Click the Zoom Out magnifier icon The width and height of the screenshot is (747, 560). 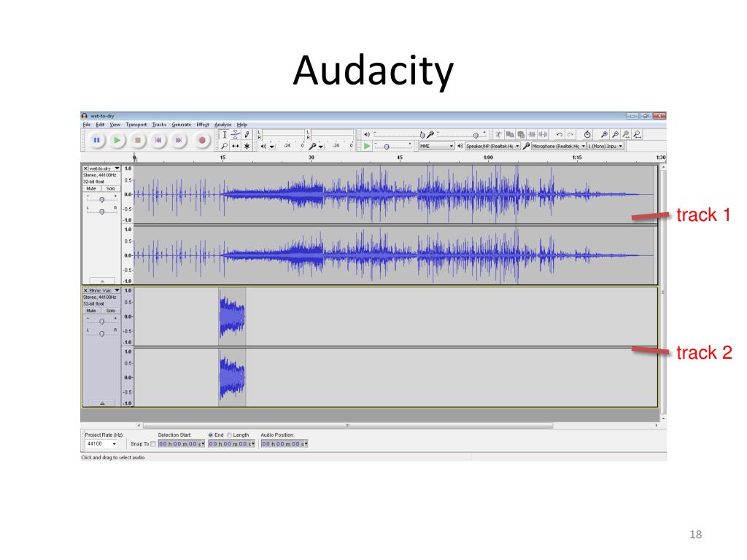tap(615, 135)
